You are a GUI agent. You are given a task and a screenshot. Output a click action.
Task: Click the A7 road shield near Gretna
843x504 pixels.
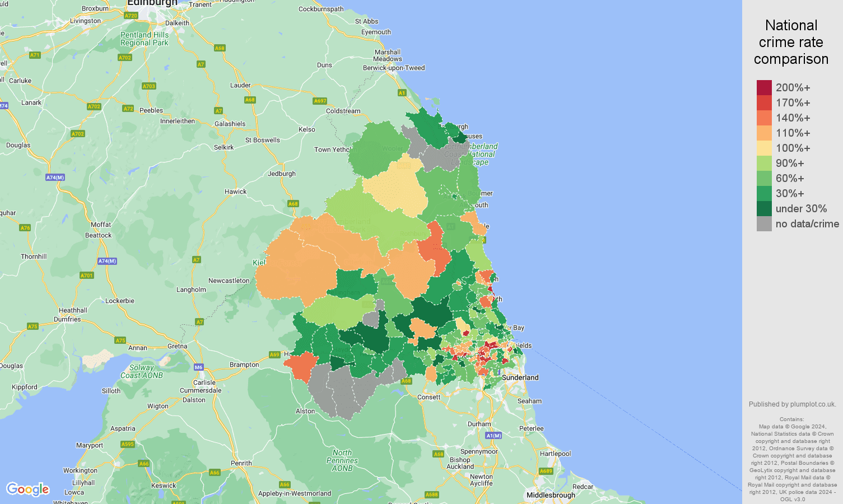(x=199, y=322)
